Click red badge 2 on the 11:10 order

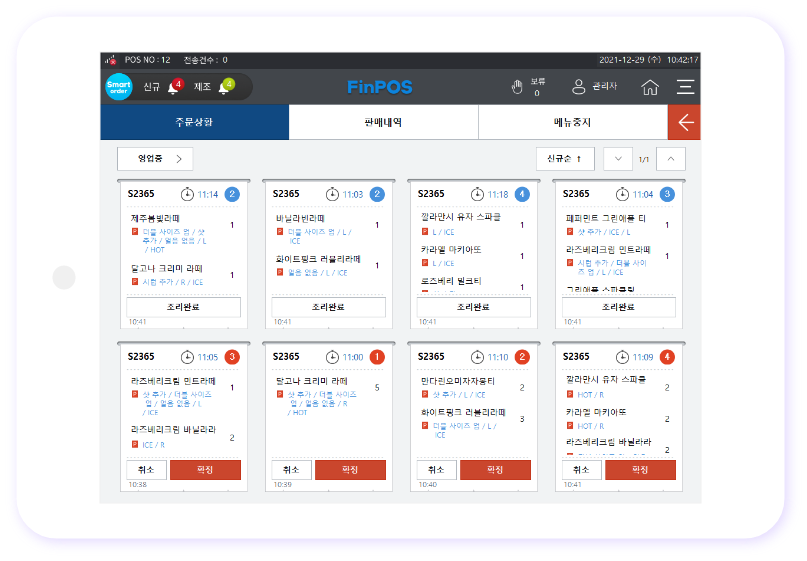coord(522,357)
